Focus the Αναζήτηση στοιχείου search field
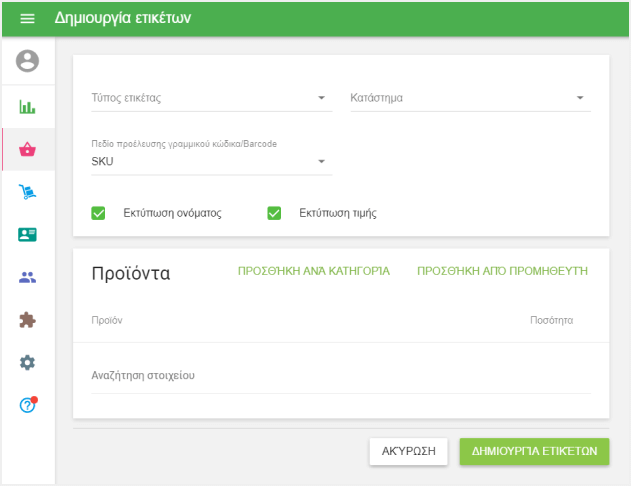Viewport: 631px width, 486px height. click(340, 376)
